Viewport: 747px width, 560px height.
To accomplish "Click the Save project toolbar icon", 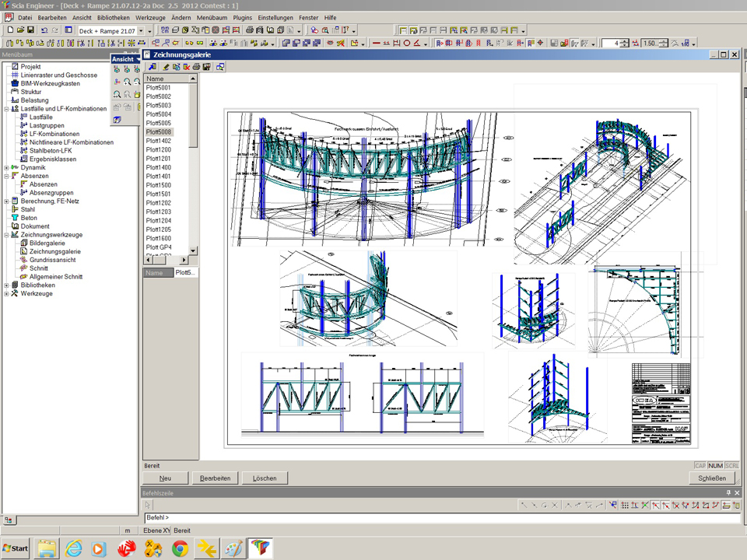I will [x=30, y=30].
